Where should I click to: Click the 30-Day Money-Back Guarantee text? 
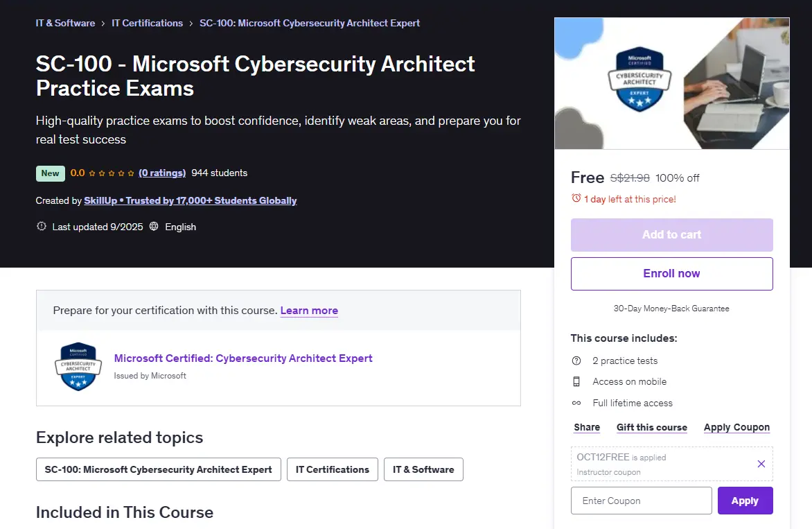671,309
